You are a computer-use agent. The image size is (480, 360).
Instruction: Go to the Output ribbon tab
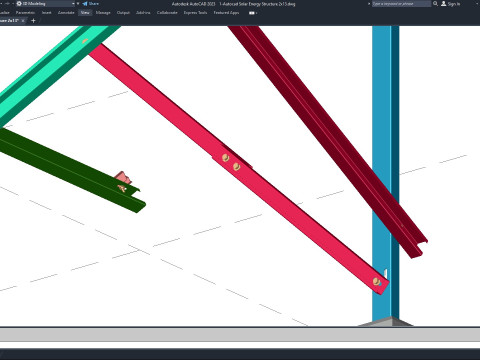(123, 13)
